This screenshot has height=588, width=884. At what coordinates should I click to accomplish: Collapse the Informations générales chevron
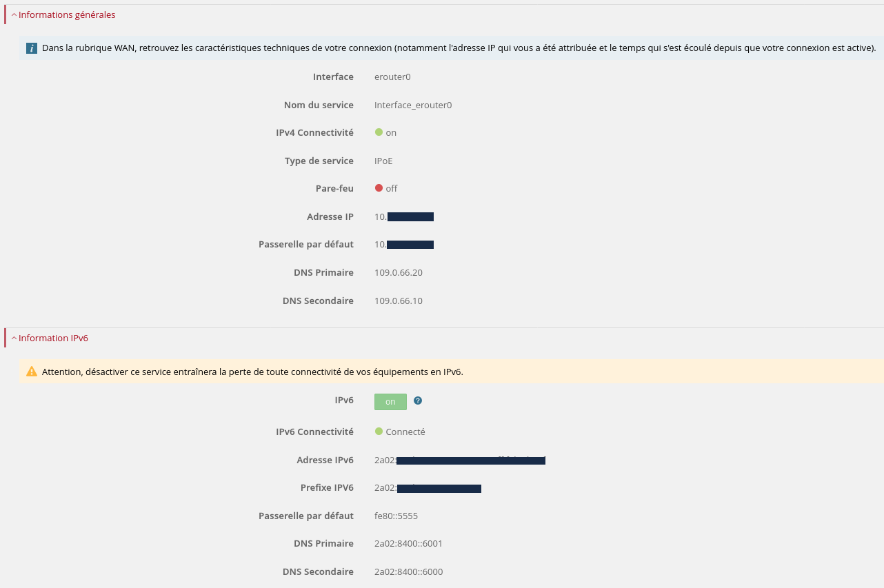point(14,14)
